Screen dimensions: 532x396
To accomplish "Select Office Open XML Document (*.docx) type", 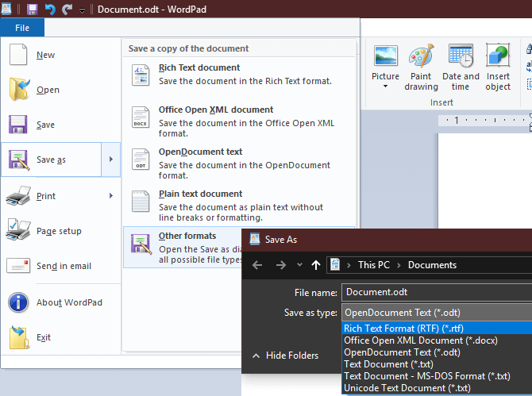I will pos(437,340).
